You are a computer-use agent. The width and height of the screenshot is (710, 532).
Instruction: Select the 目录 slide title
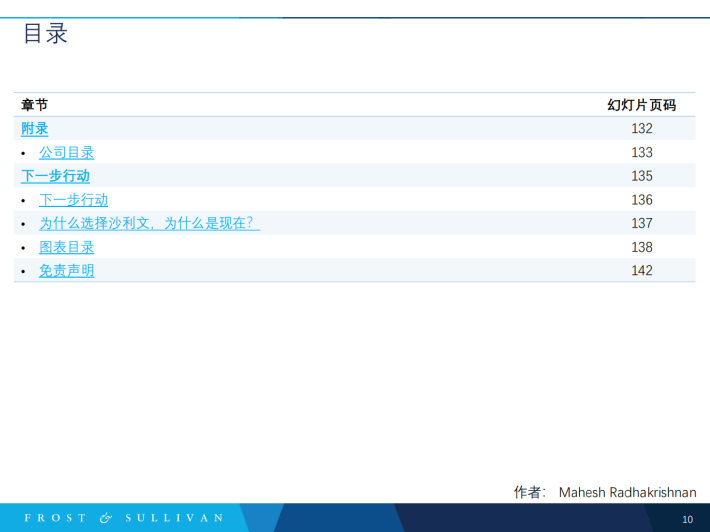point(45,34)
